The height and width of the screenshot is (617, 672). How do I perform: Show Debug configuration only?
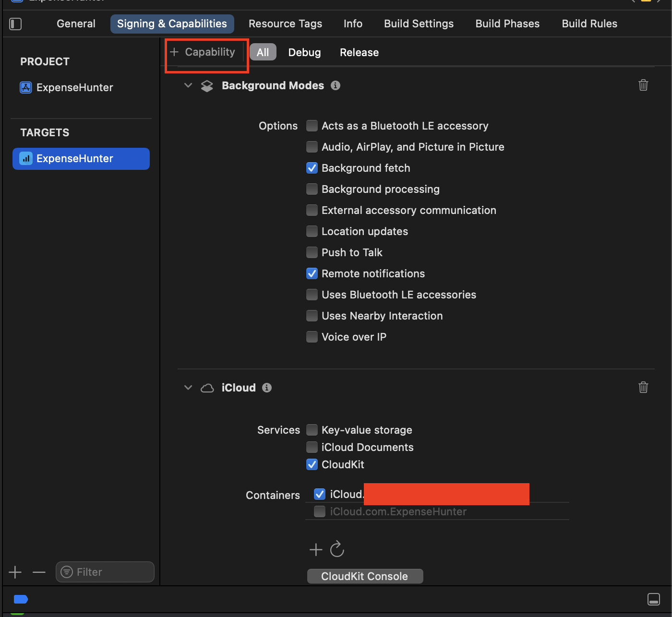pyautogui.click(x=304, y=52)
